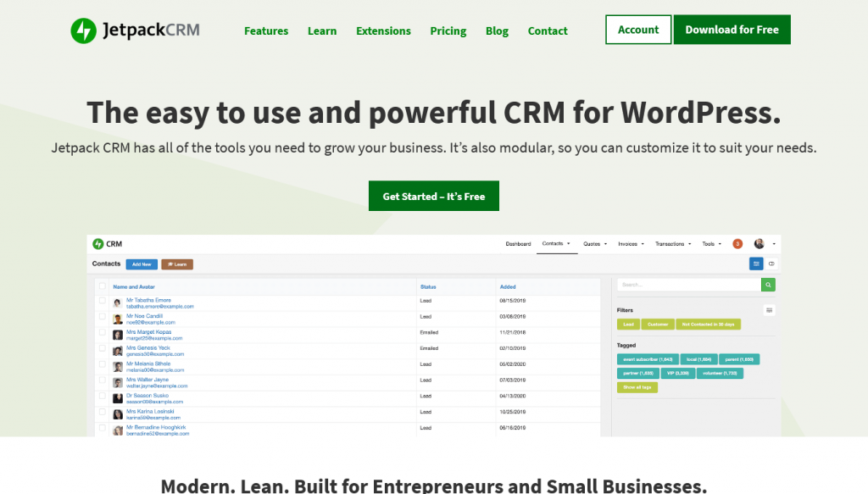The width and height of the screenshot is (868, 494).
Task: Check the box for Mrs Karina Losinski
Action: 103,412
